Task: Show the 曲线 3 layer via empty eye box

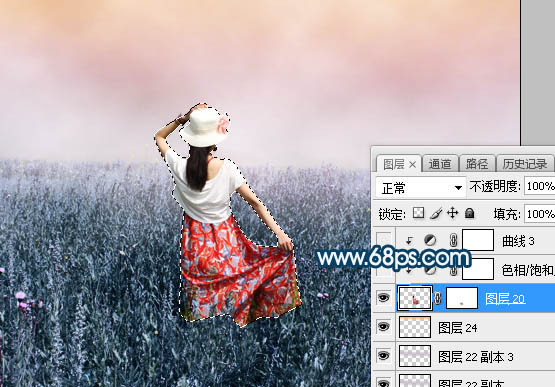Action: (x=384, y=240)
